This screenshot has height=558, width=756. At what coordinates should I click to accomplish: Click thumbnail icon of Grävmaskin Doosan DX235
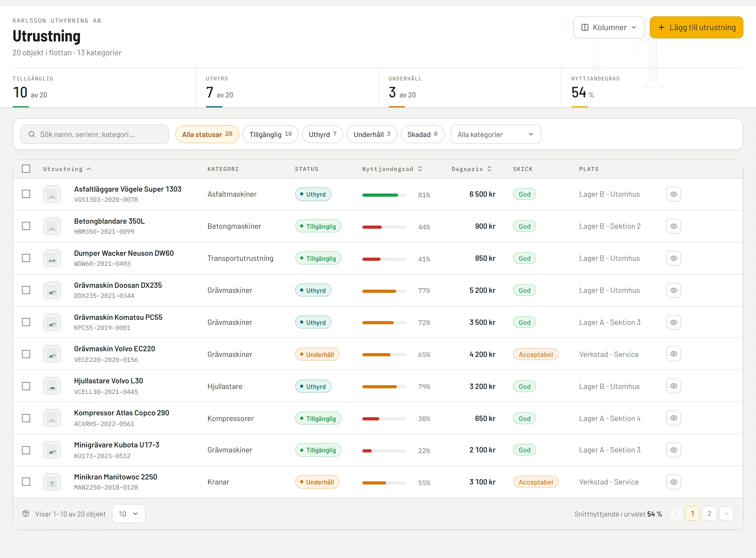click(52, 291)
